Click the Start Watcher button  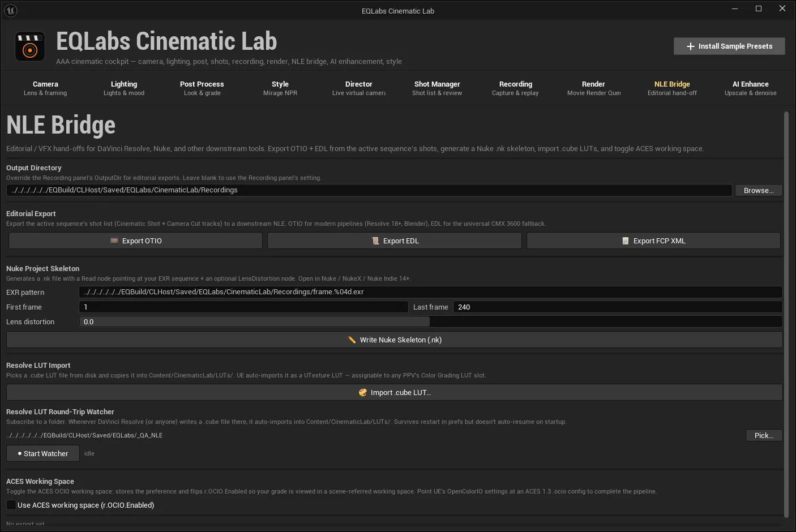[43, 453]
